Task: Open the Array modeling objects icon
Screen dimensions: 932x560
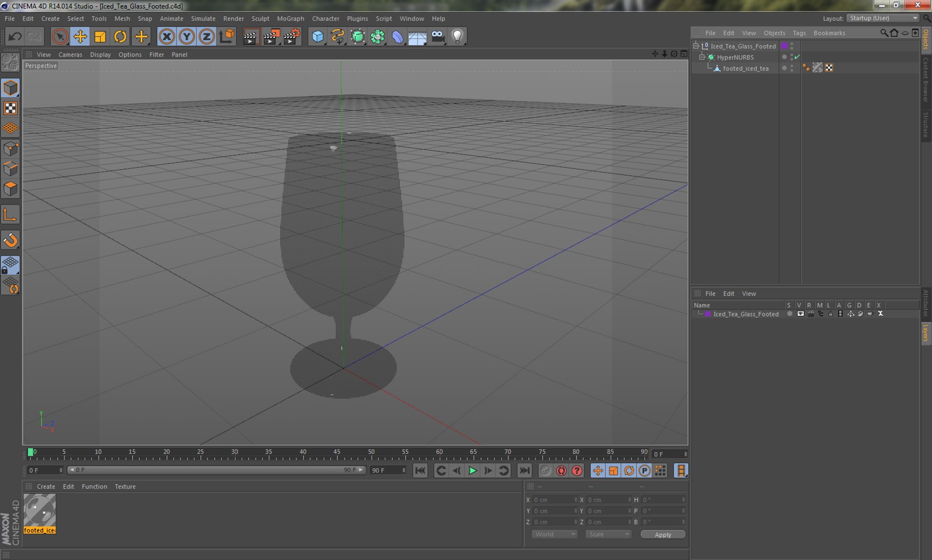Action: (378, 36)
